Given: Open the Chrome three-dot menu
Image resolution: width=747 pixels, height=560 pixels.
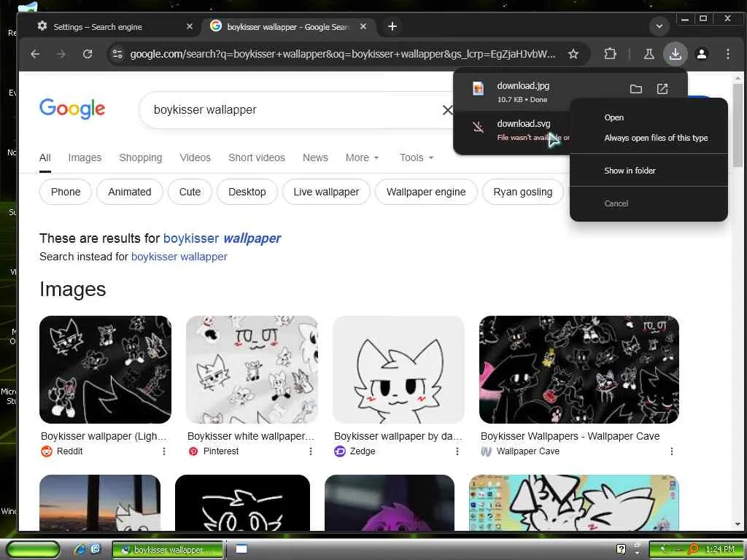Looking at the screenshot, I should (x=727, y=54).
